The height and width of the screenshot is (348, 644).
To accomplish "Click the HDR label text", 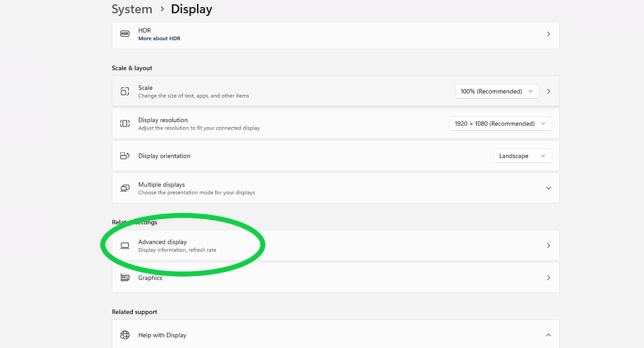I will click(x=144, y=30).
